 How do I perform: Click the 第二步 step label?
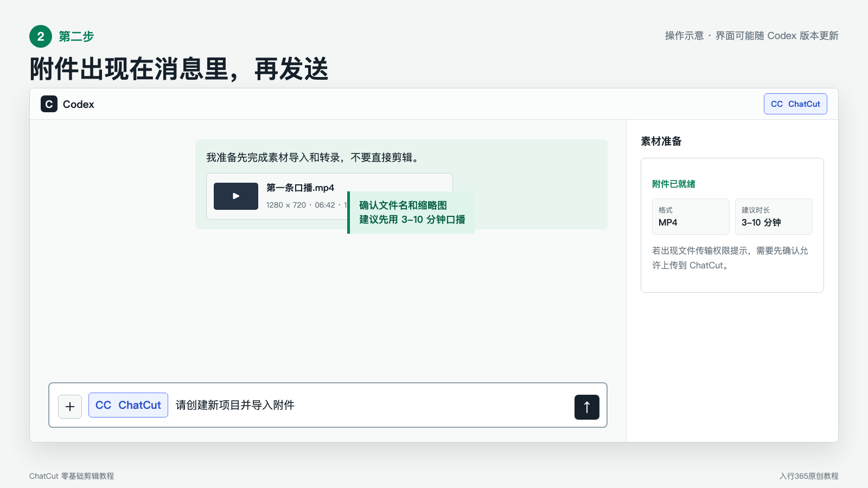click(x=76, y=36)
